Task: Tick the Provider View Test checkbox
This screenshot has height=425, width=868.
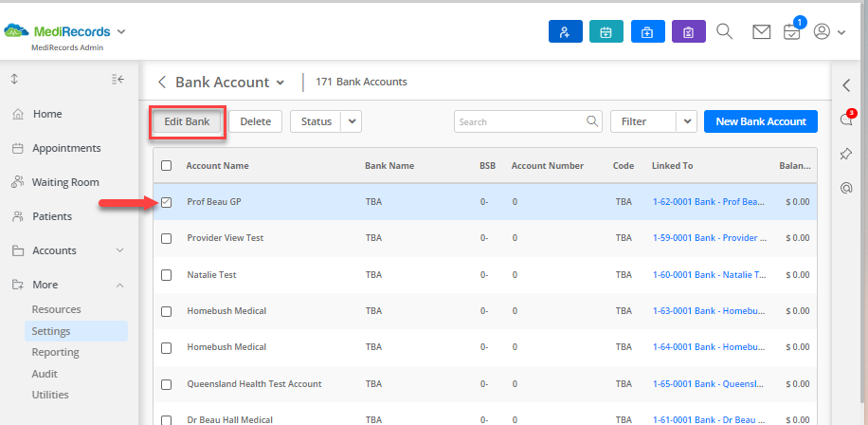Action: point(166,238)
